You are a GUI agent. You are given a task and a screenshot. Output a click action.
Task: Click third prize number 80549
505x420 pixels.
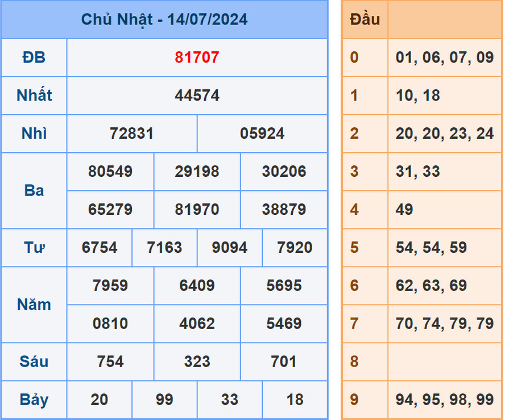click(110, 172)
